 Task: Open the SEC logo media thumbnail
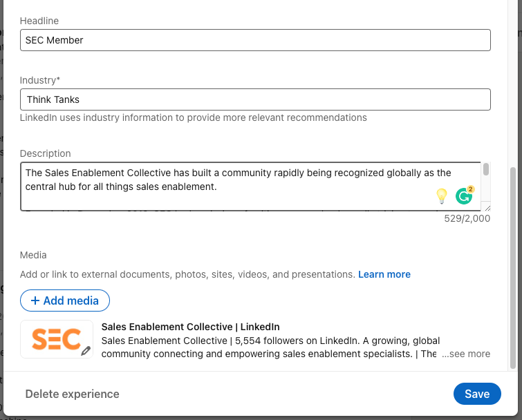point(57,338)
